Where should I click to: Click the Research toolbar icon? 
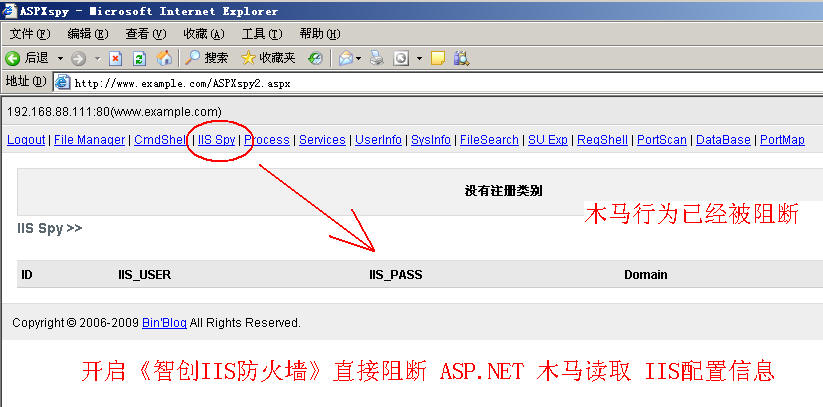(x=461, y=58)
